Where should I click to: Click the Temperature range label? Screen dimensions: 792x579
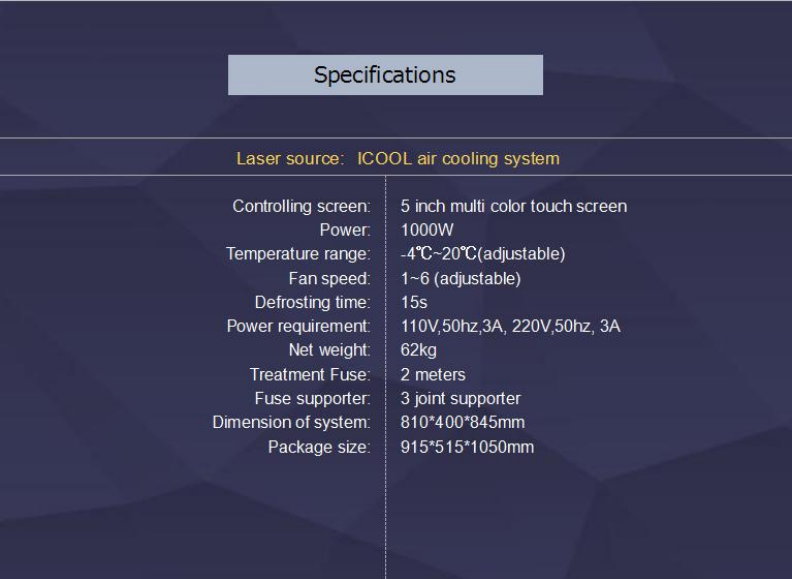pos(298,254)
